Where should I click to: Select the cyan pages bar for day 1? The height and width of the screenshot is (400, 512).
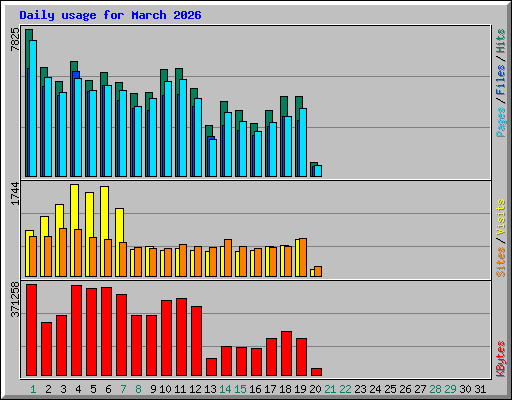pyautogui.click(x=33, y=108)
